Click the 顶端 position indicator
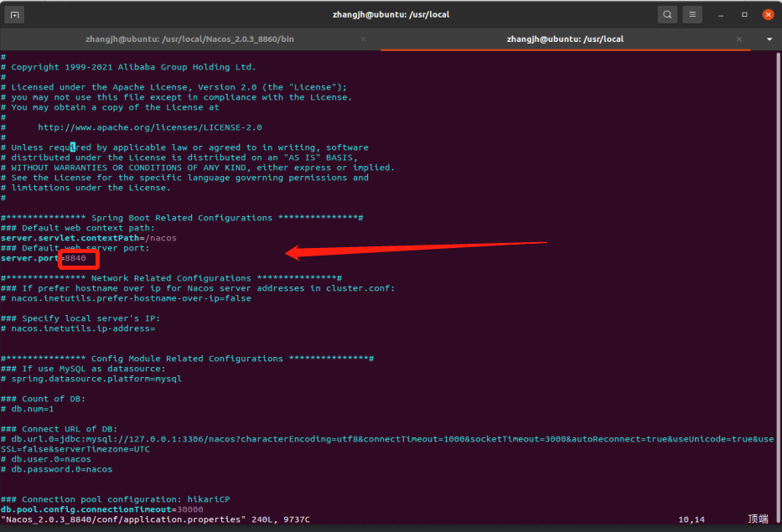 click(758, 519)
